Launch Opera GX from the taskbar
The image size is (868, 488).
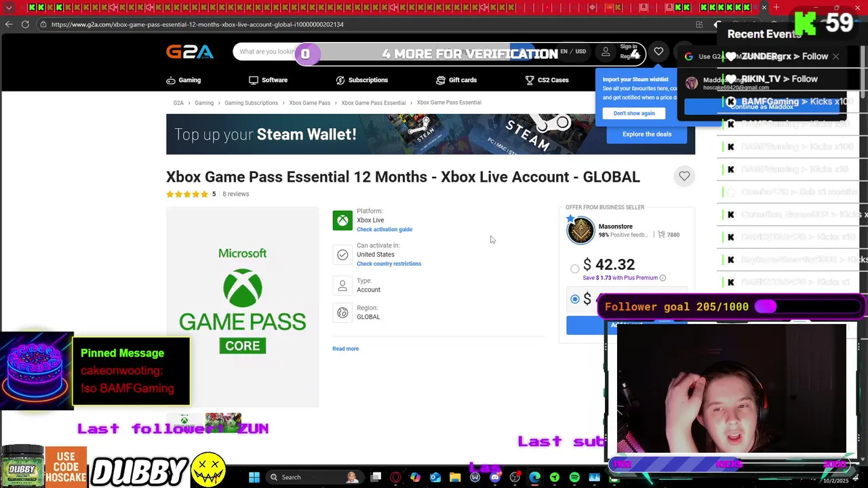pos(395,477)
